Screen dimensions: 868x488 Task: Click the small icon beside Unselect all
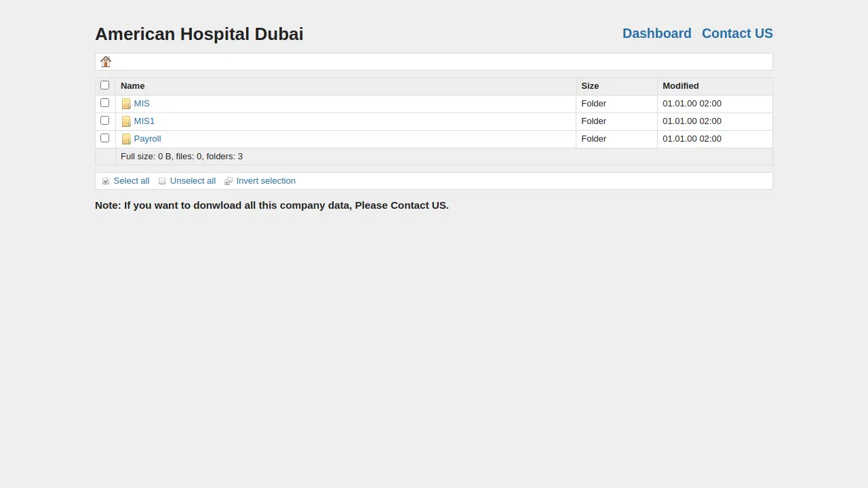(x=162, y=181)
